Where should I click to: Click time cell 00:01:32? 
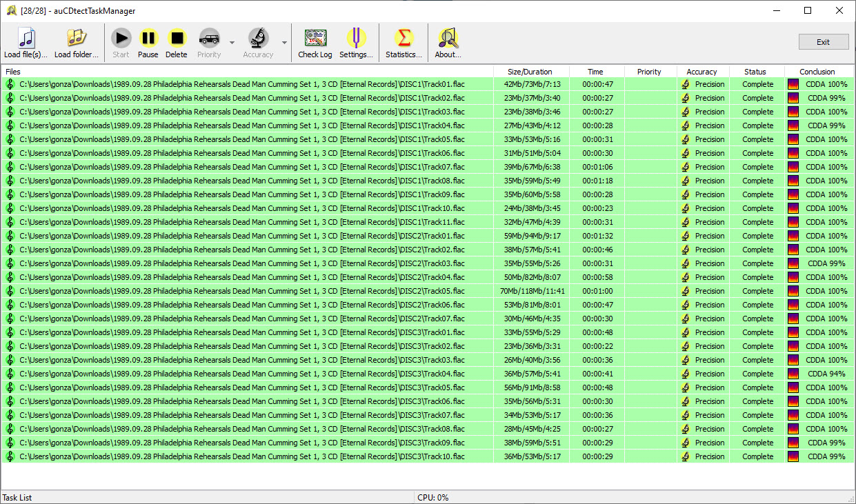pos(597,236)
